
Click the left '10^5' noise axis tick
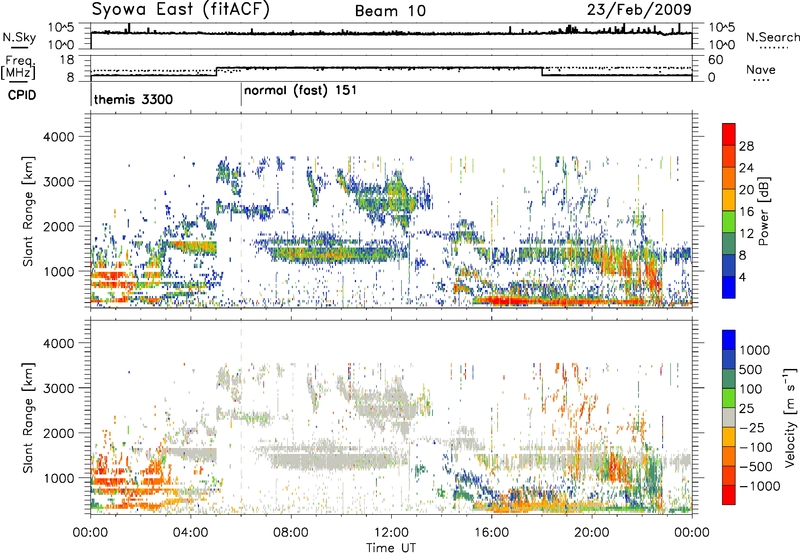[61, 27]
